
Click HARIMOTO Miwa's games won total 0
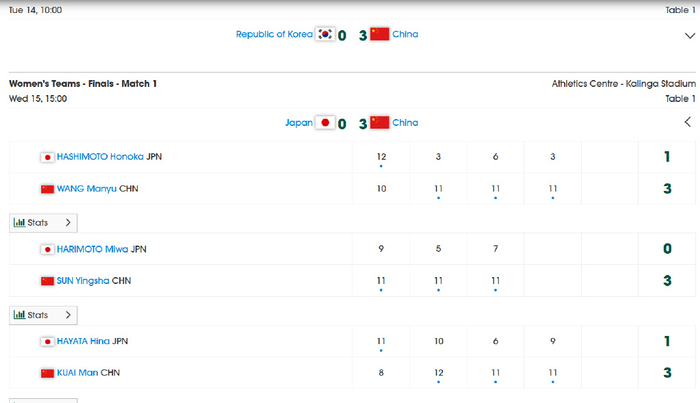[x=667, y=249]
